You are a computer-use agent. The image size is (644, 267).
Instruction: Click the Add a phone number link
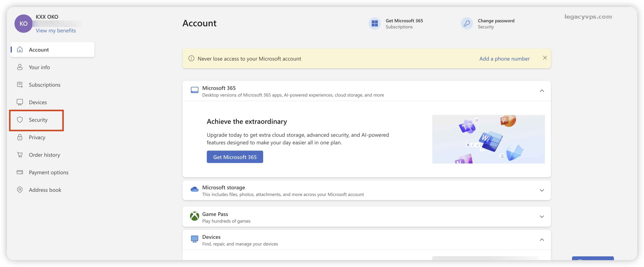coord(504,59)
